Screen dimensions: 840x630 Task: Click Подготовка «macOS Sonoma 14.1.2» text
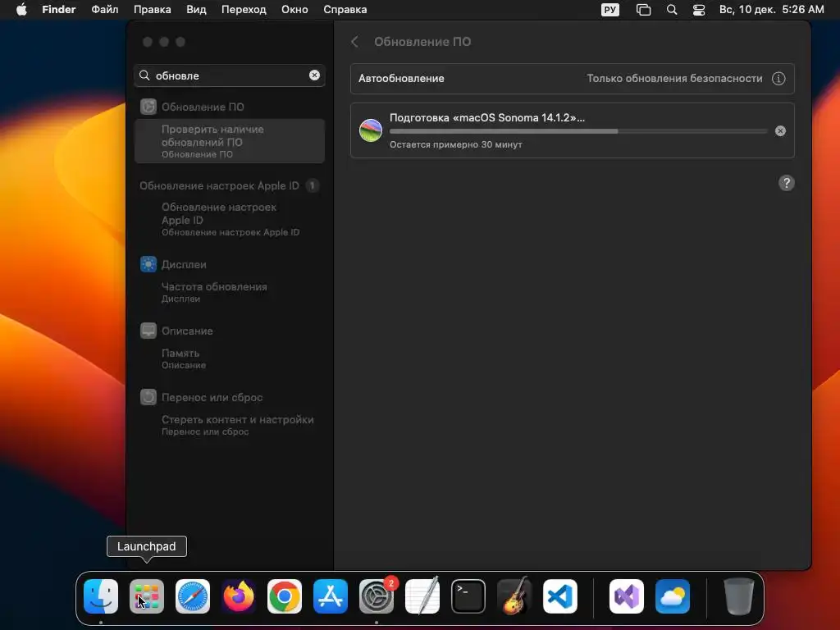[487, 118]
